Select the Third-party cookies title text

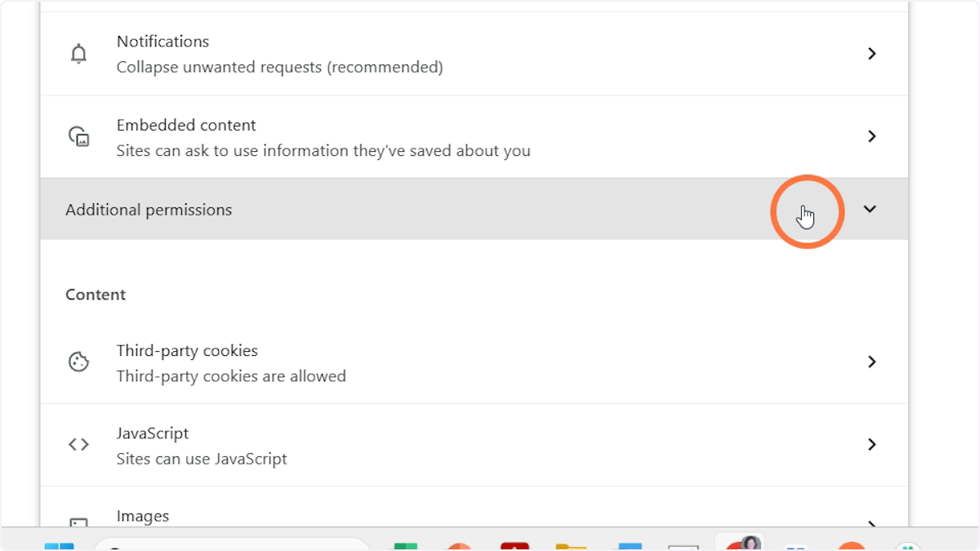[x=187, y=351]
